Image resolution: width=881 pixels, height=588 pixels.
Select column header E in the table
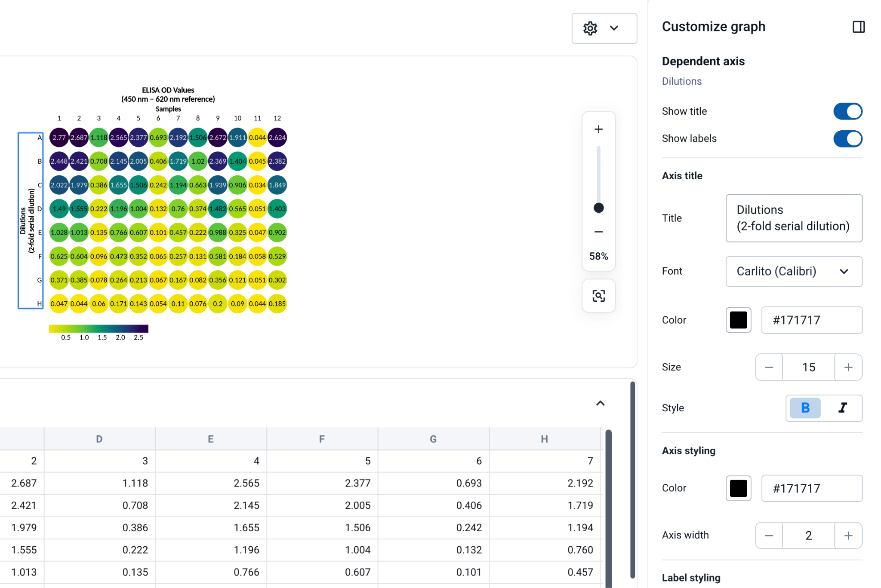point(211,439)
